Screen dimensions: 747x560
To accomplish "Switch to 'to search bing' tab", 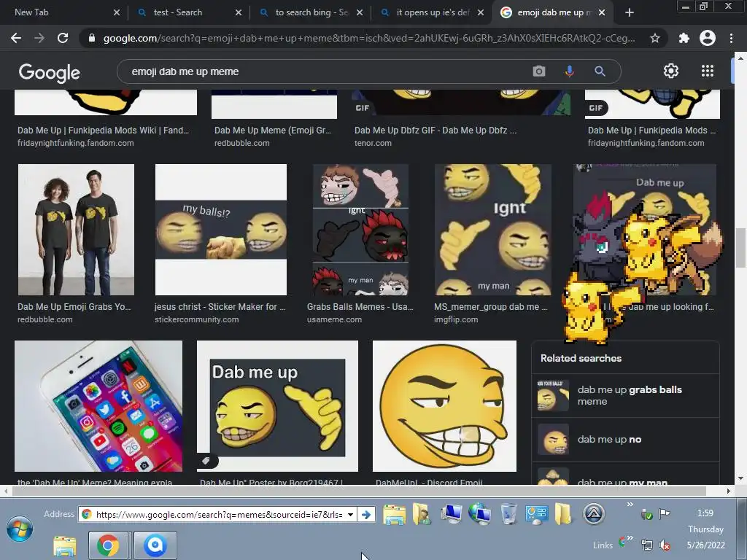I will 311,12.
